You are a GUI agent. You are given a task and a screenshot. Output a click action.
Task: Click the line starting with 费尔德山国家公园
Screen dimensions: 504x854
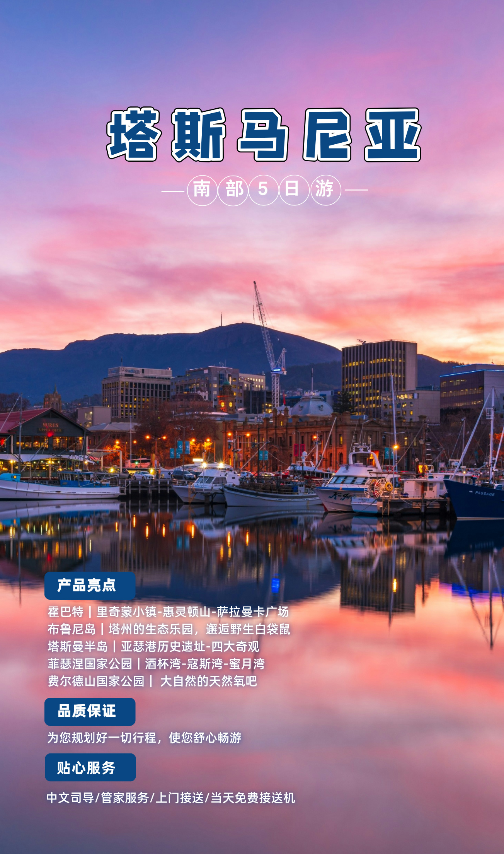[x=152, y=681]
